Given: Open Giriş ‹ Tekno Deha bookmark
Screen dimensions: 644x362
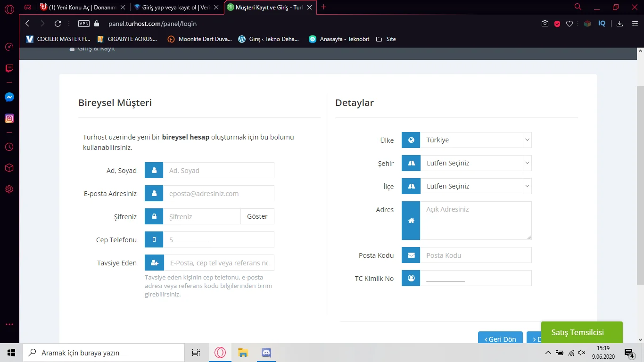Looking at the screenshot, I should [x=269, y=39].
